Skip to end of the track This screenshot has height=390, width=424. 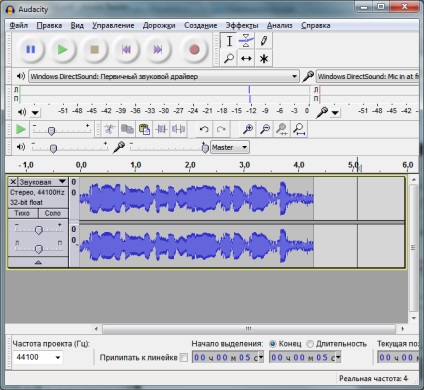tap(158, 49)
